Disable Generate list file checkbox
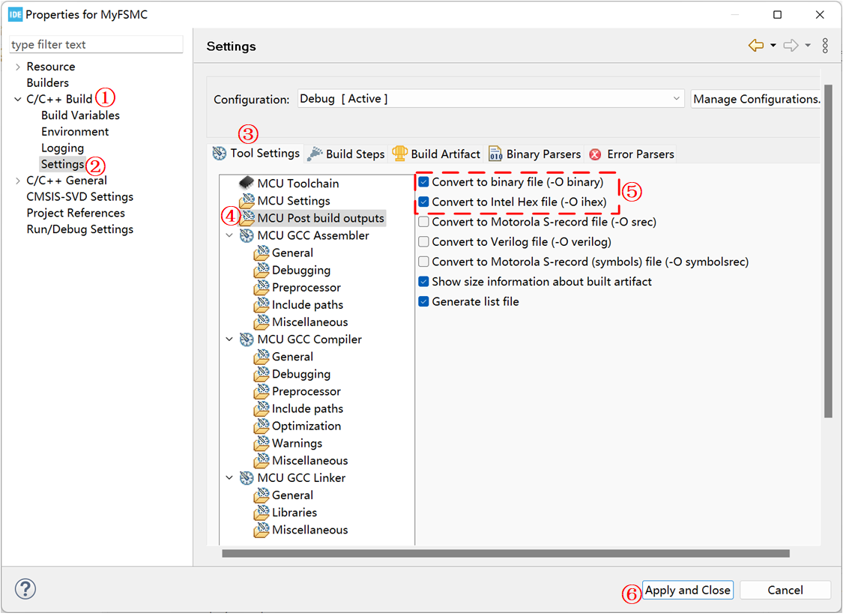Image resolution: width=843 pixels, height=616 pixels. [x=424, y=301]
